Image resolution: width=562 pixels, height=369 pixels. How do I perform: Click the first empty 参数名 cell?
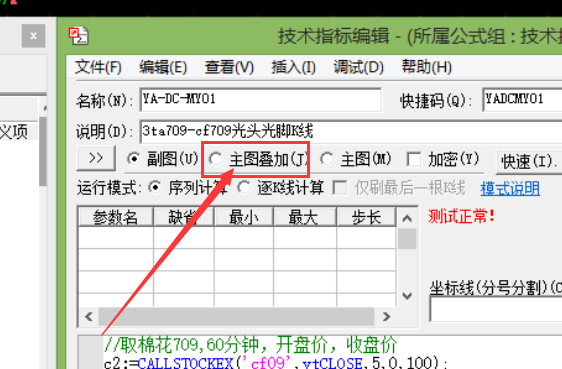(x=115, y=238)
